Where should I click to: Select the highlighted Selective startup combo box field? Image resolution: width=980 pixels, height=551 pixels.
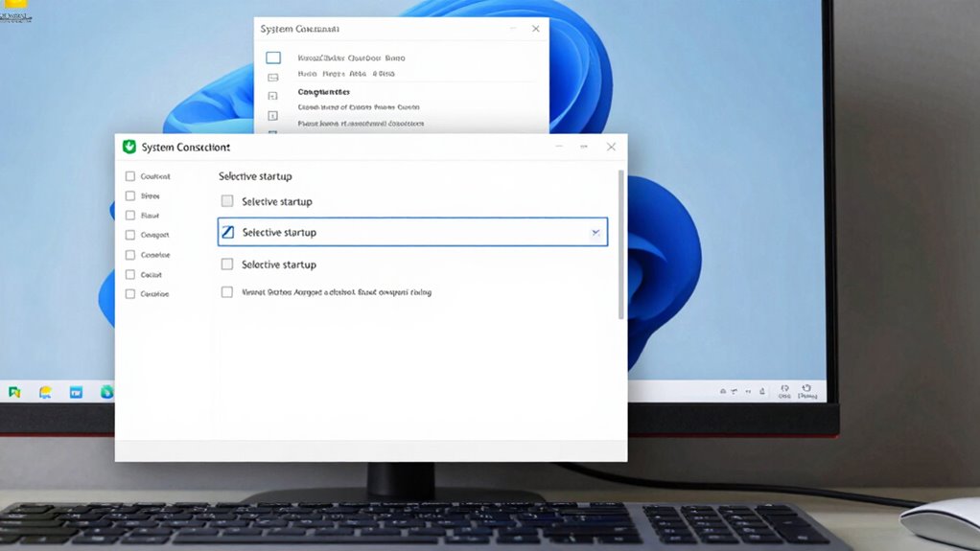[x=412, y=232]
